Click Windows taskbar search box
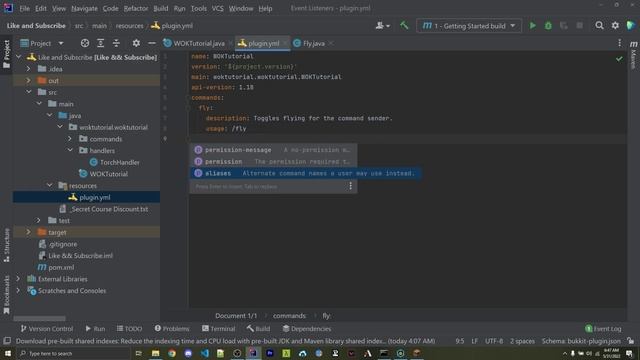Viewport: 640px width, 360px height. coord(73,353)
